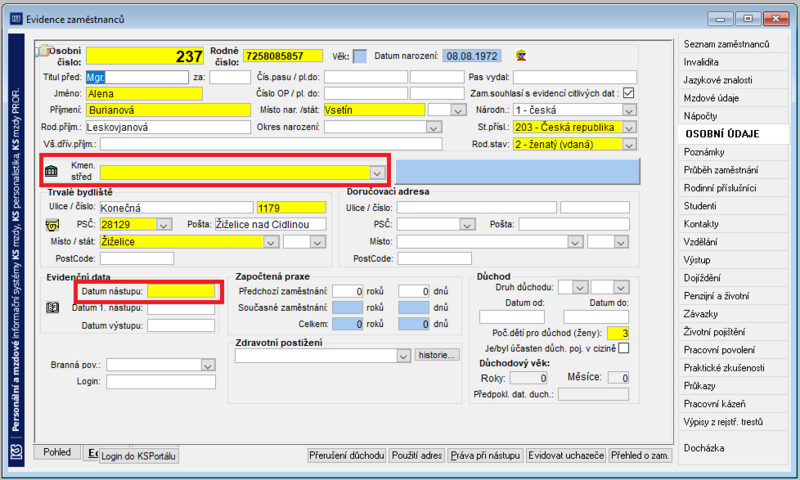Screen dimensions: 800x480
Task: Expand the Národn. dropdown showing česká
Action: pos(629,110)
